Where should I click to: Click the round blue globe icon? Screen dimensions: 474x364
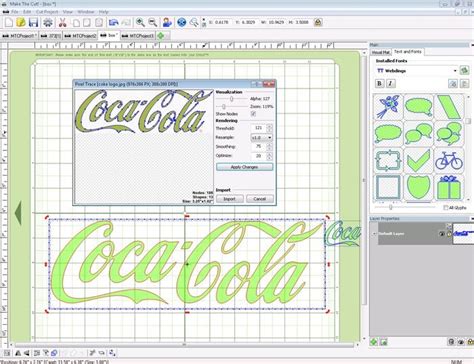182,23
